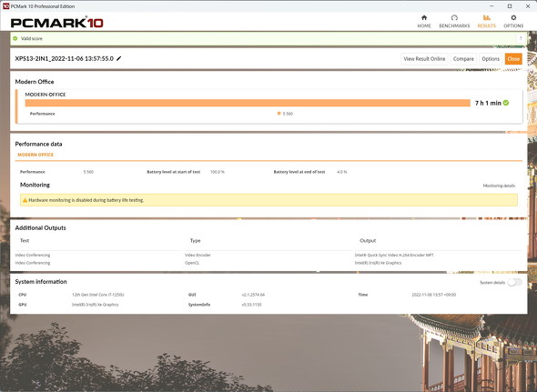Image resolution: width=537 pixels, height=392 pixels.
Task: Click the 12th Gen Intel Core CPU value
Action: pyautogui.click(x=97, y=295)
